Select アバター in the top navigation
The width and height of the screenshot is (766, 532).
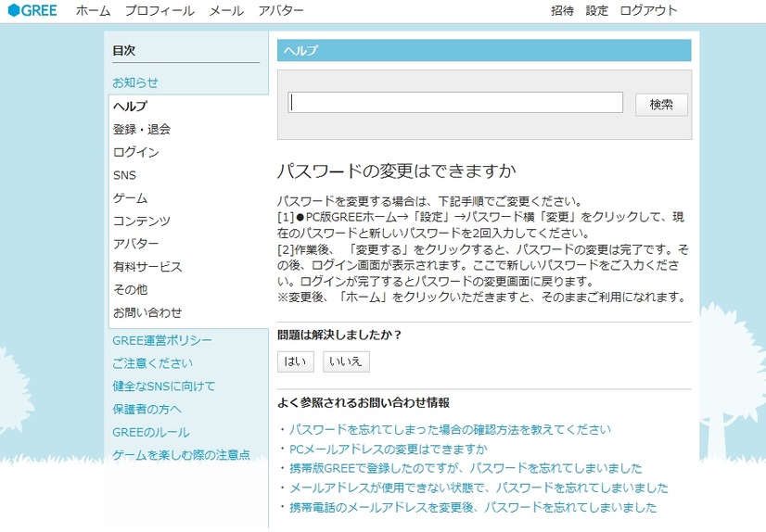[281, 11]
